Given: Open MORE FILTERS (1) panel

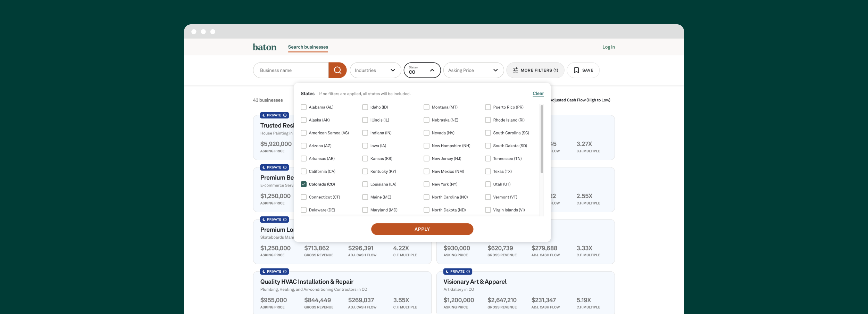Looking at the screenshot, I should pos(535,70).
